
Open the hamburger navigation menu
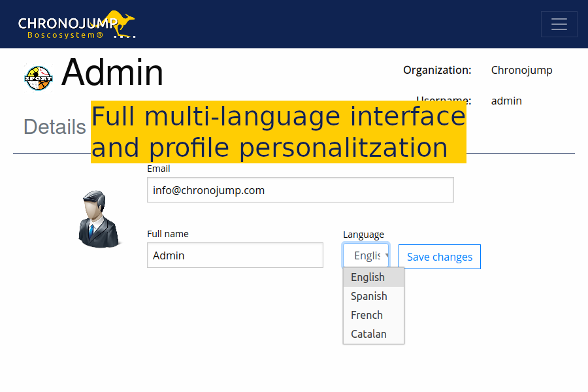pyautogui.click(x=559, y=24)
